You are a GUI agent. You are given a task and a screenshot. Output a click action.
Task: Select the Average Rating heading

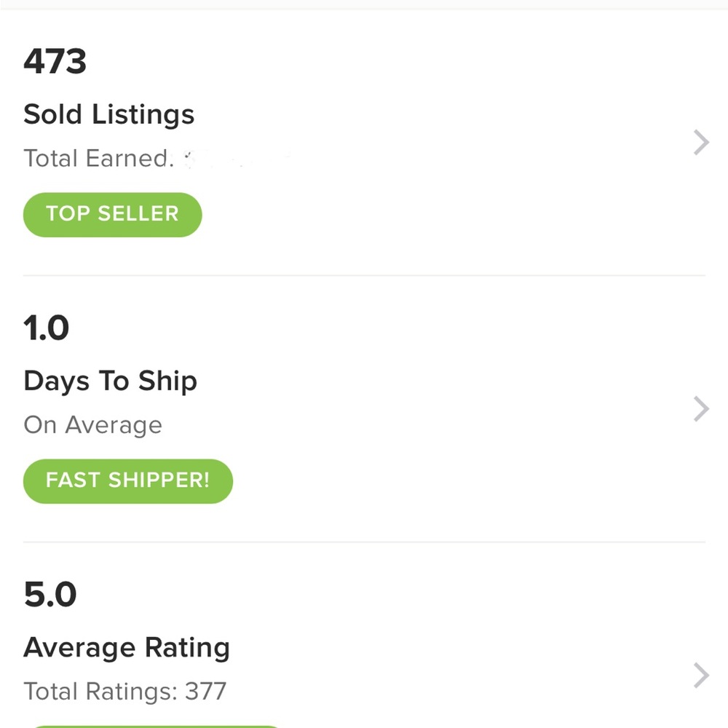127,648
